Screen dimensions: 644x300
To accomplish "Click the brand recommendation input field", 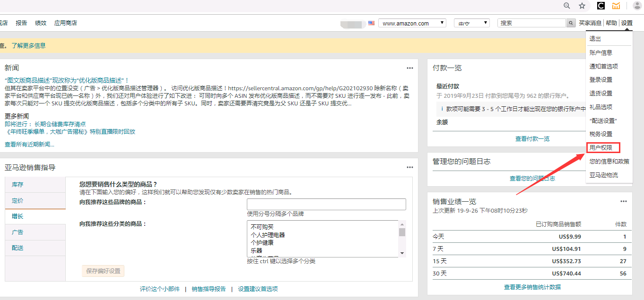I will pyautogui.click(x=326, y=204).
